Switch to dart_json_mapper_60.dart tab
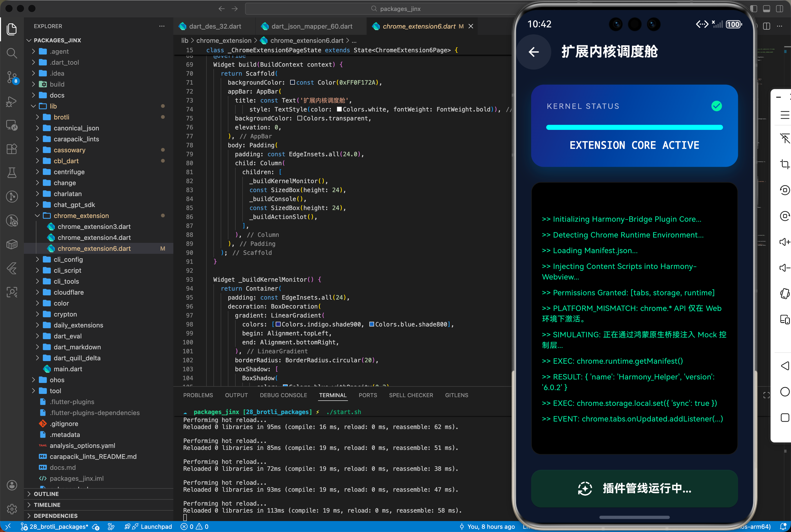Screen dimensions: 791x532 click(x=311, y=26)
